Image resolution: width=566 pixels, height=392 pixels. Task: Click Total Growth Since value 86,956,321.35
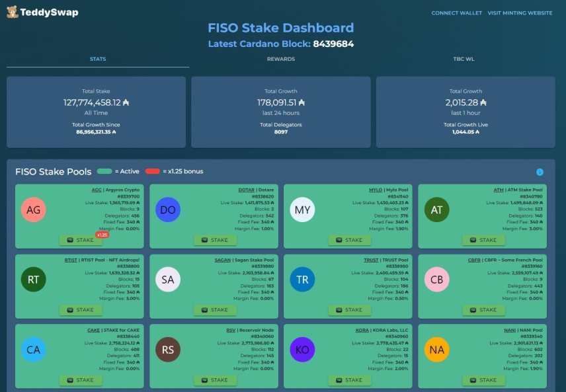[x=96, y=132]
